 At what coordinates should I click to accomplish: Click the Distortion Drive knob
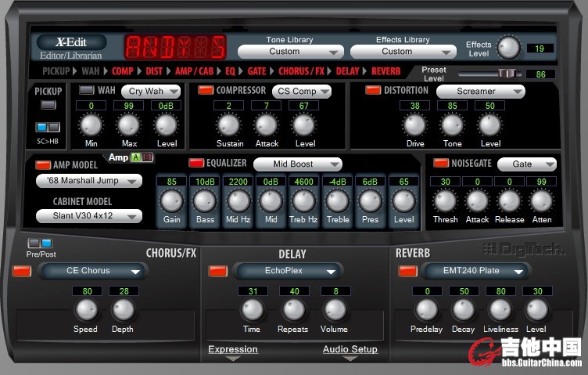[x=414, y=125]
